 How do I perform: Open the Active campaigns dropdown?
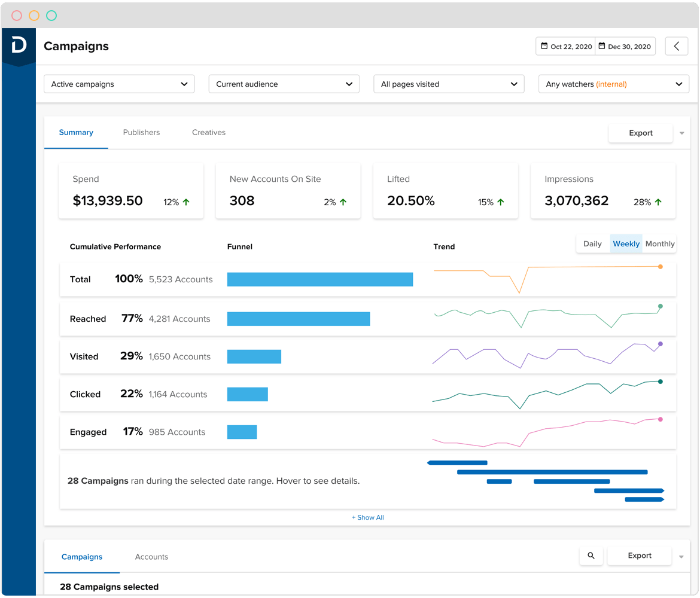[x=120, y=84]
